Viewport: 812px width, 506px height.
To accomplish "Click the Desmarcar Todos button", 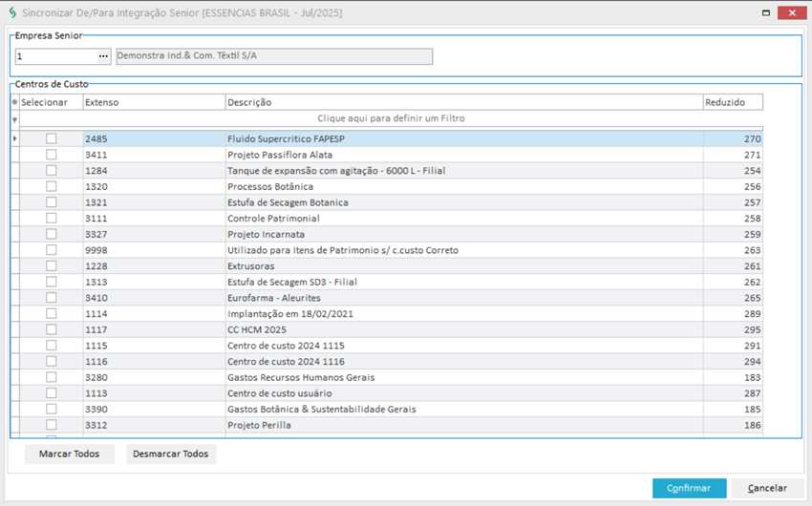I will coord(171,453).
